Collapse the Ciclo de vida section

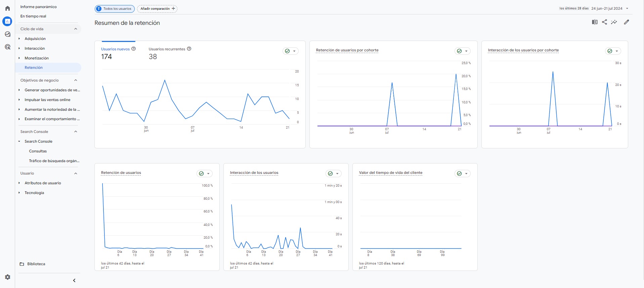point(76,29)
